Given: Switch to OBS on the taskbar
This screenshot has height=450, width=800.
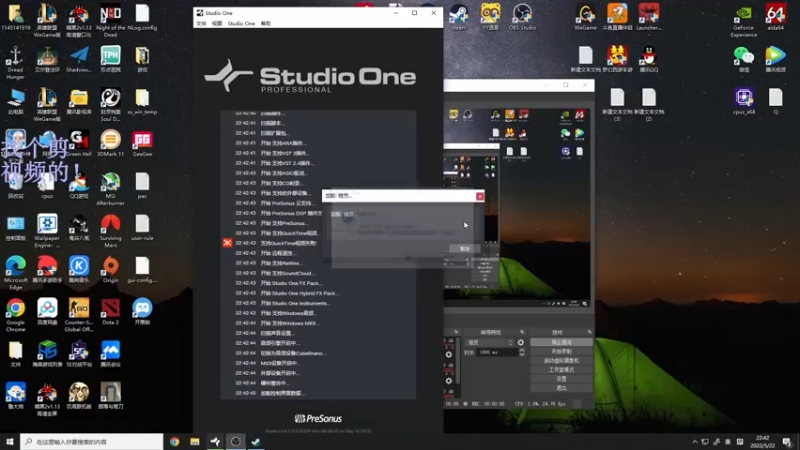Looking at the screenshot, I should [x=236, y=442].
